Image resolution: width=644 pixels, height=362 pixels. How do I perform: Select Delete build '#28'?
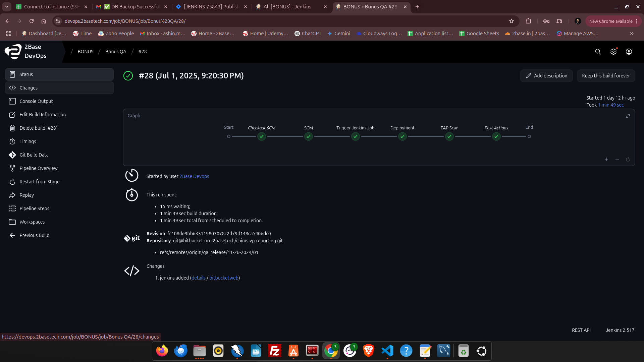coord(59,128)
